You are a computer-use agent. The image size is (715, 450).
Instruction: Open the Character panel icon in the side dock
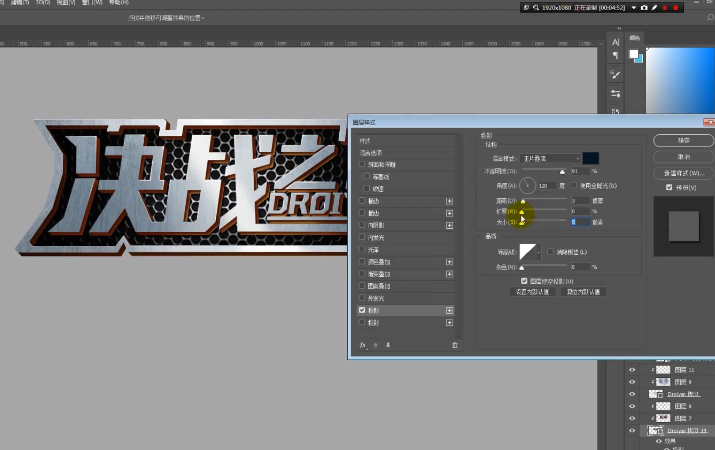[x=617, y=41]
